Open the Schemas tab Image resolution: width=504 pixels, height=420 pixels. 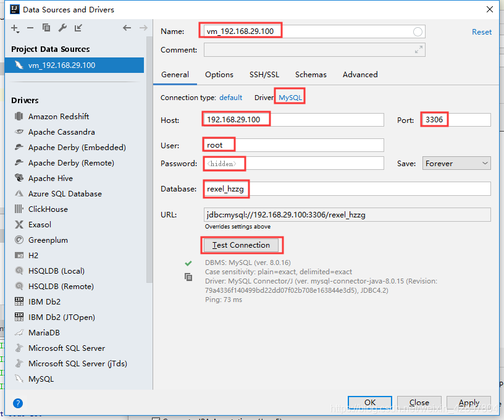tap(311, 75)
